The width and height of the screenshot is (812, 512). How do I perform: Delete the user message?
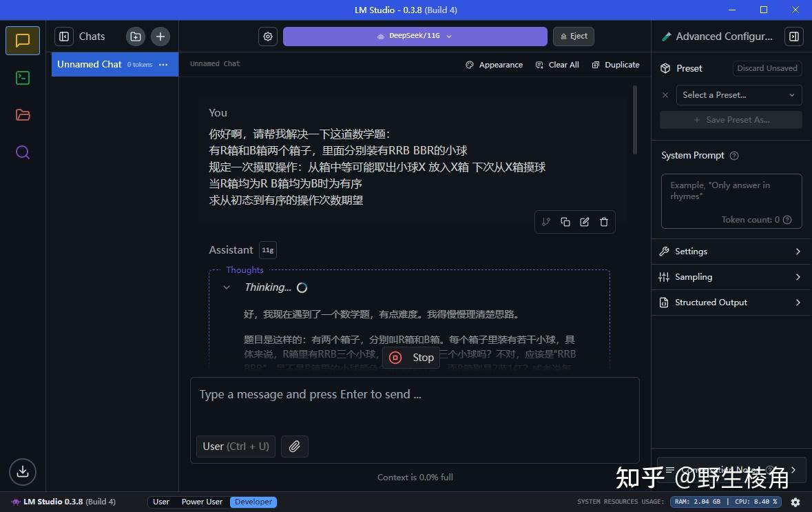604,222
